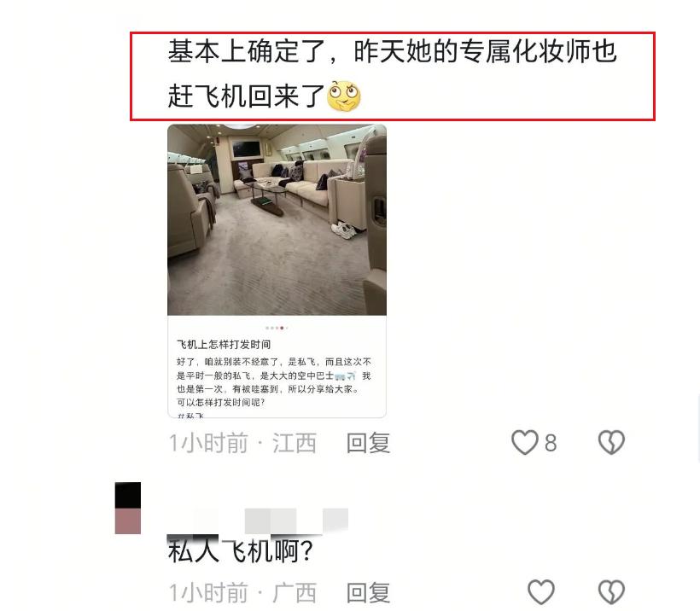Tap the like count 8 beside the heart
700x611 pixels.
click(551, 443)
